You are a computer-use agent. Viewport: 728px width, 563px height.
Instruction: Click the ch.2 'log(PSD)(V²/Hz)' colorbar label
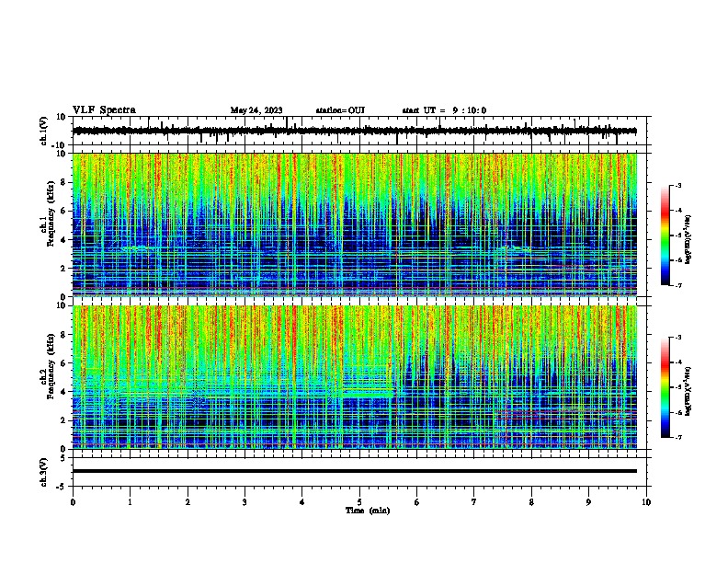pos(688,391)
